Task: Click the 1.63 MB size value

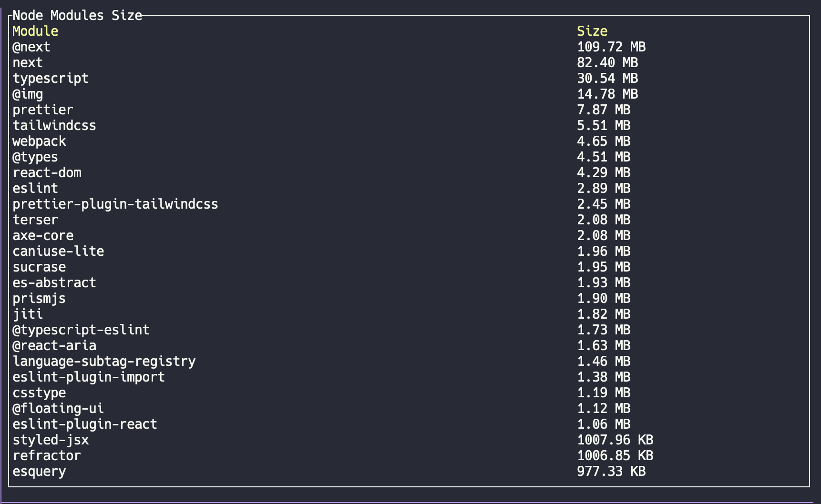Action: tap(604, 346)
